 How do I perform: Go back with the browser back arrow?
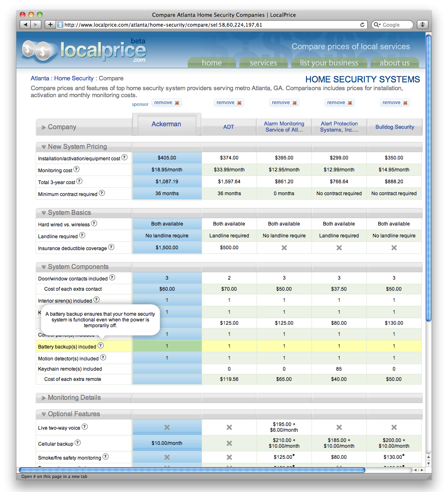click(25, 25)
